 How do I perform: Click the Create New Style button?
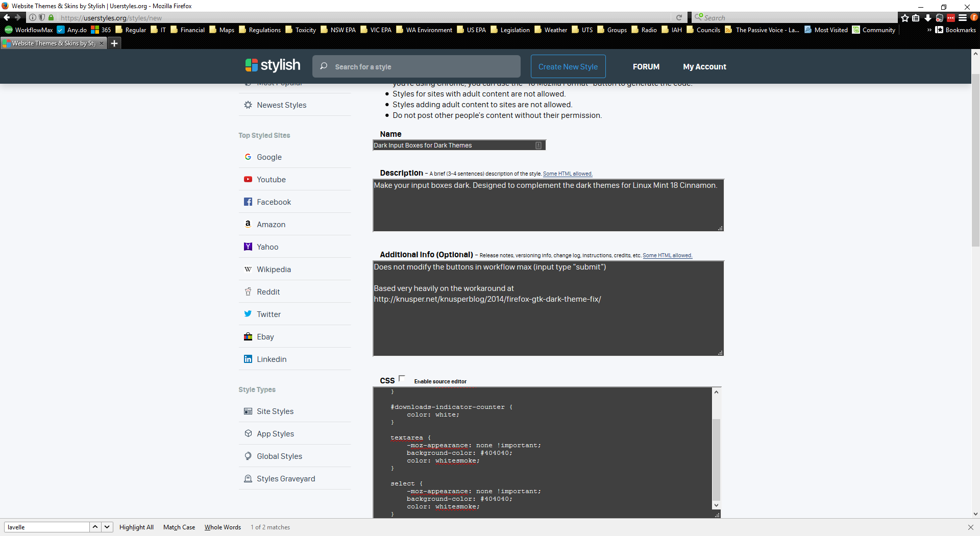[x=568, y=66]
